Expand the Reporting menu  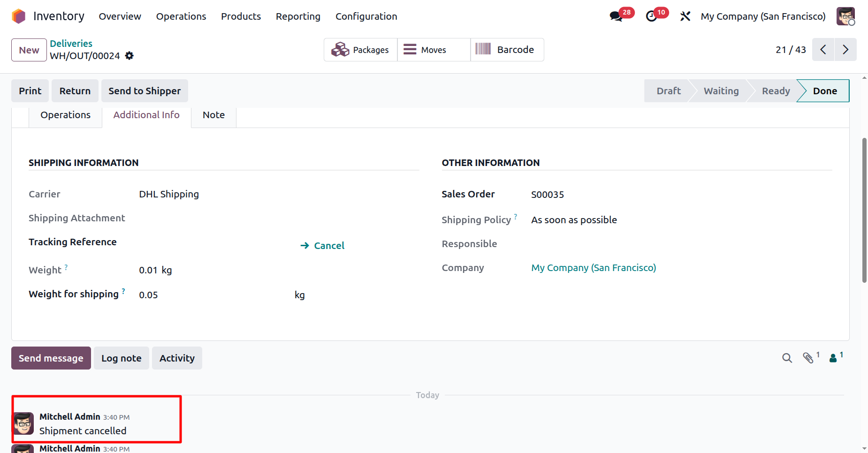(298, 16)
